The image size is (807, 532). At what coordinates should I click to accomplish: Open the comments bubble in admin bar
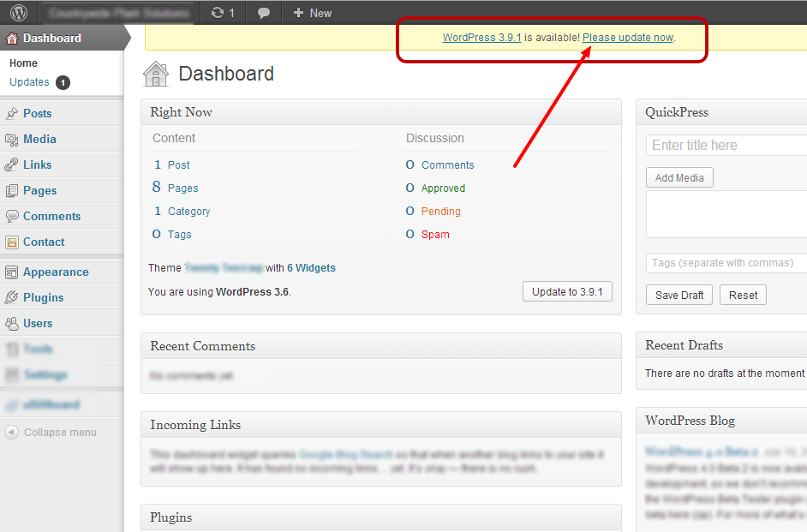click(264, 13)
